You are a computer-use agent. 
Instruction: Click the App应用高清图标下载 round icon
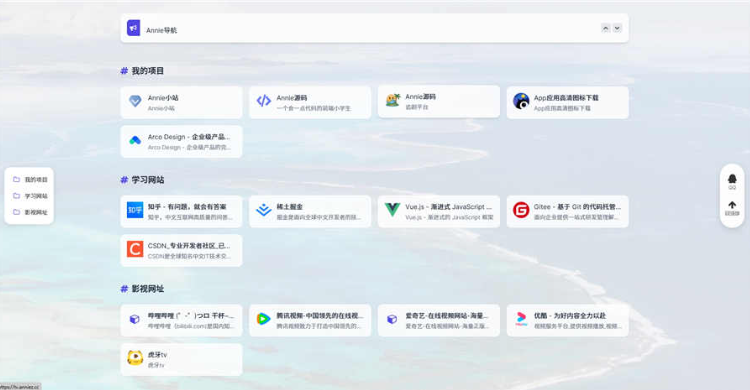pyautogui.click(x=521, y=101)
